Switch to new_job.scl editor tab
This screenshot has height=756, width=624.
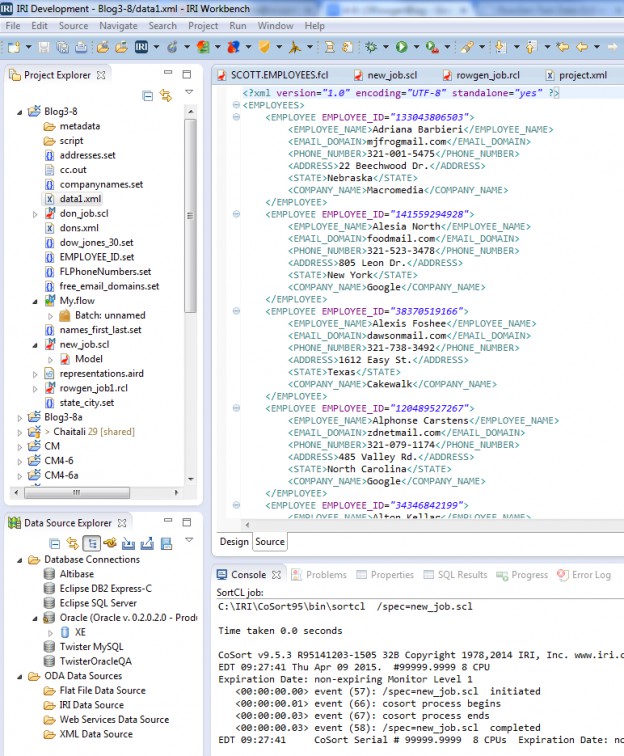point(387,75)
